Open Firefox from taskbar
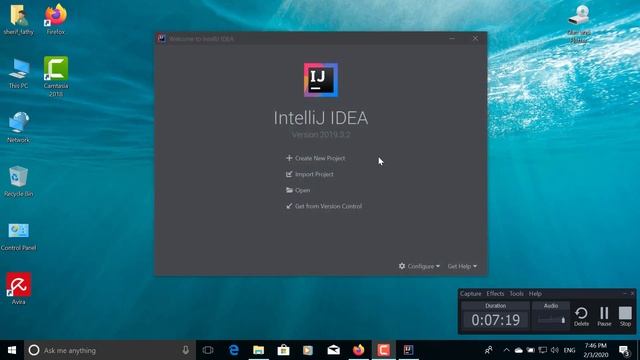The image size is (640, 360). [x=358, y=350]
